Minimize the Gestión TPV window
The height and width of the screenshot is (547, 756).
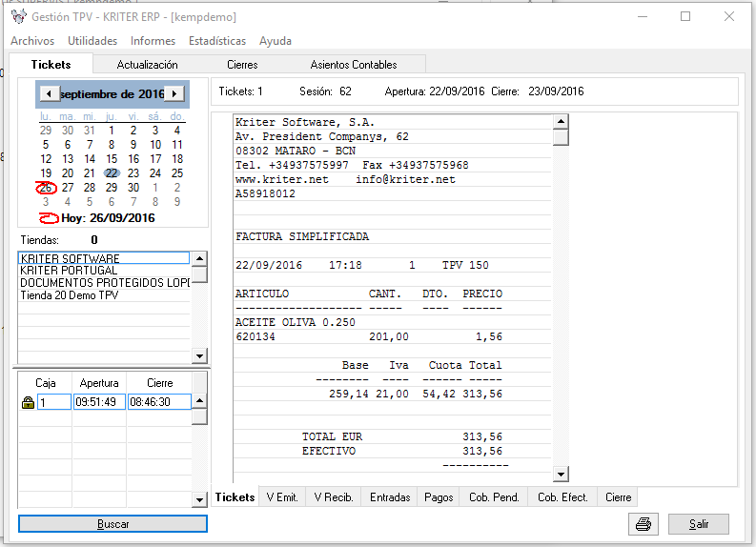click(x=643, y=16)
